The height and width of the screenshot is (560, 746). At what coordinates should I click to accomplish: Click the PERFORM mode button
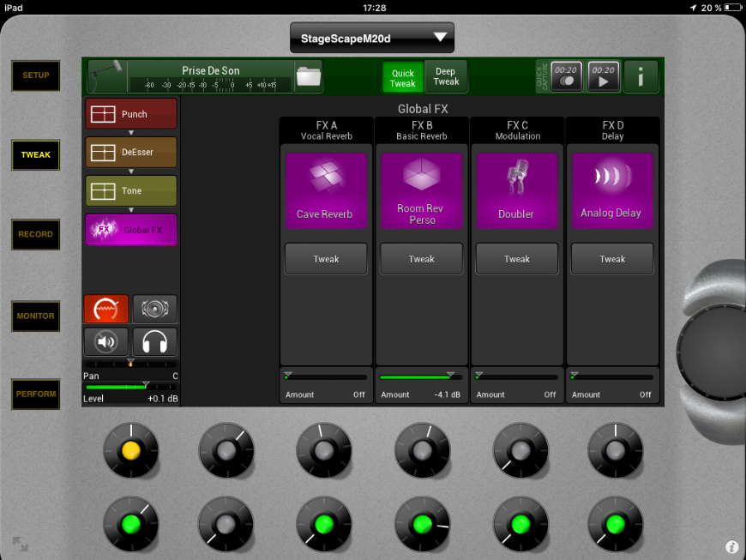coord(36,394)
